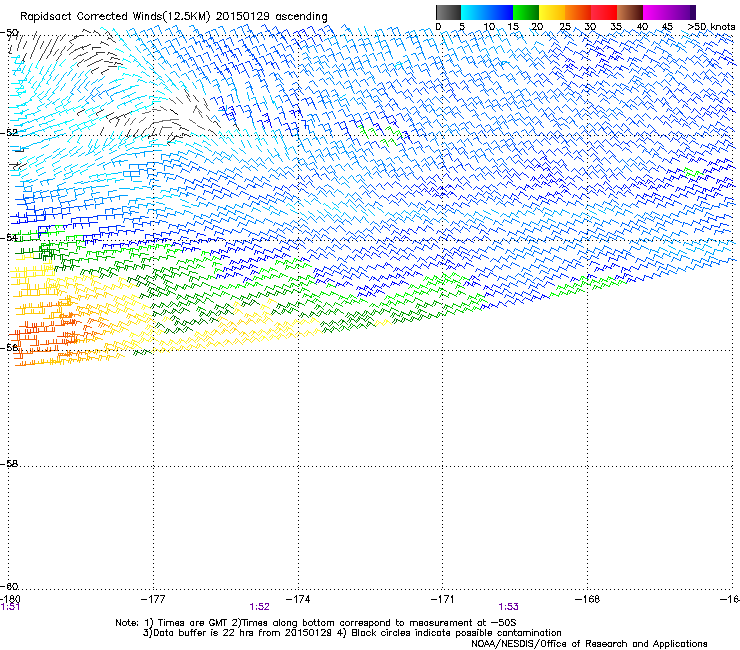Click the note 'Times are GMT' text line

point(316,623)
